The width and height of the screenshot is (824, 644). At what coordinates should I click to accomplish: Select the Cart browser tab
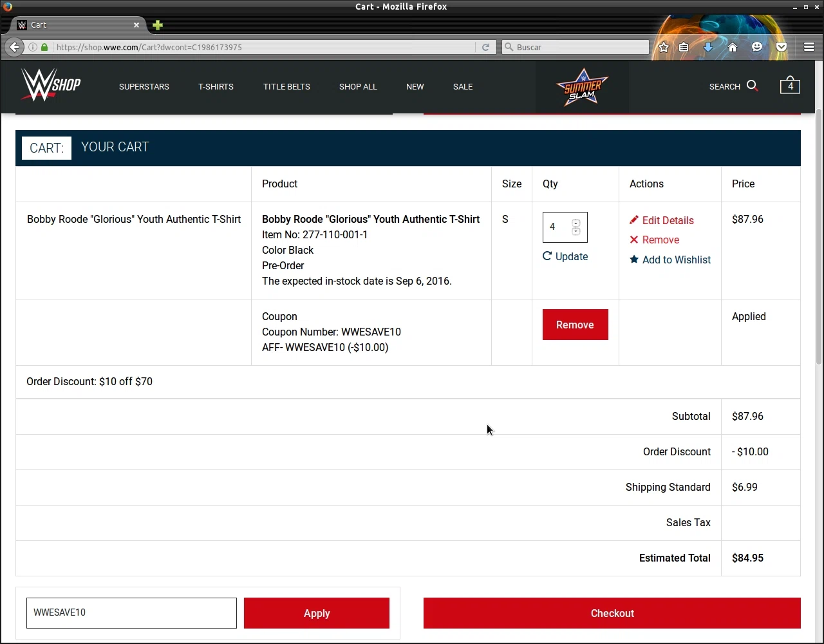[x=79, y=25]
